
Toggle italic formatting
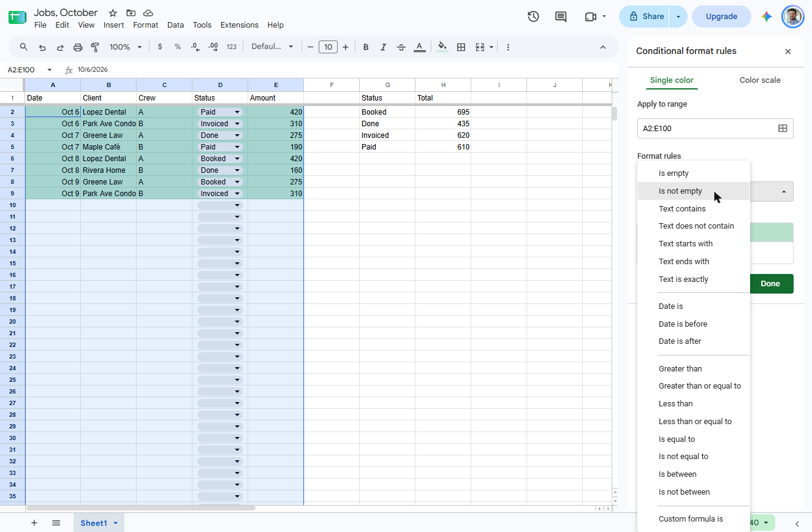coord(384,47)
